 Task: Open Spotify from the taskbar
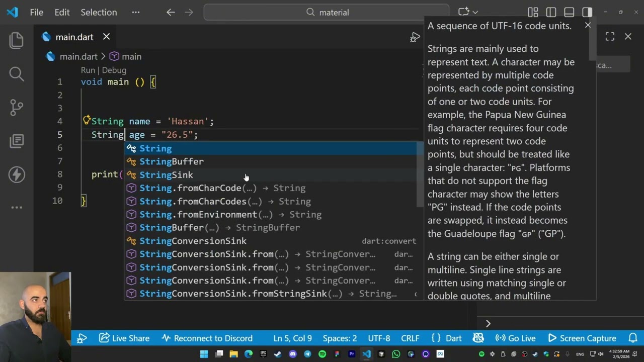pyautogui.click(x=322, y=354)
